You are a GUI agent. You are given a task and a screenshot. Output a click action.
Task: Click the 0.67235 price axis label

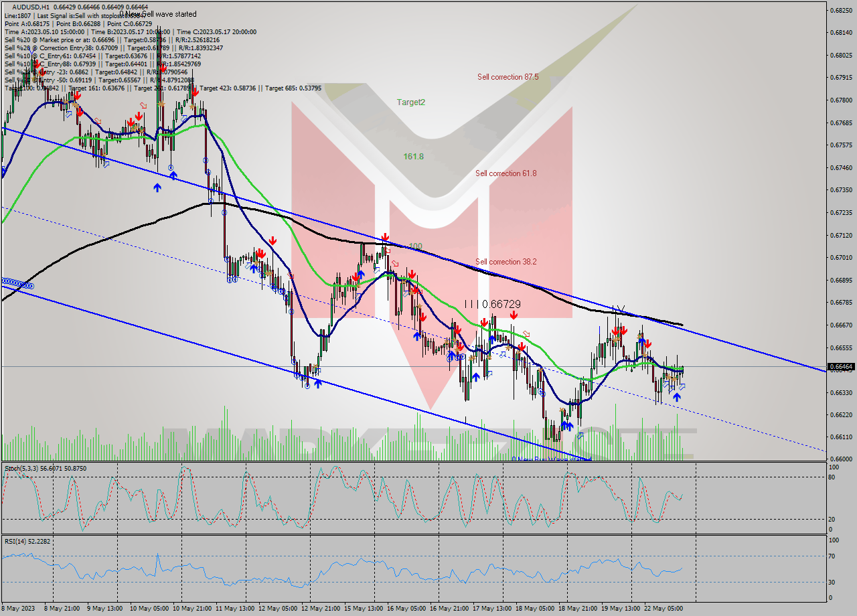(x=841, y=212)
